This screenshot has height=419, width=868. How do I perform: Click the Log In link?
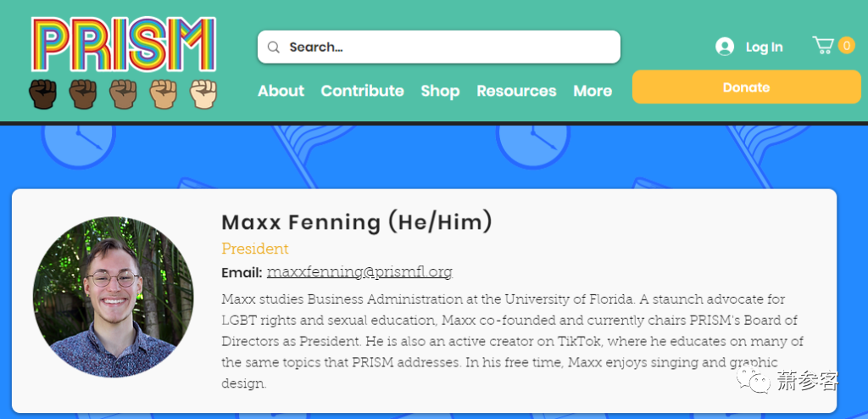point(764,47)
